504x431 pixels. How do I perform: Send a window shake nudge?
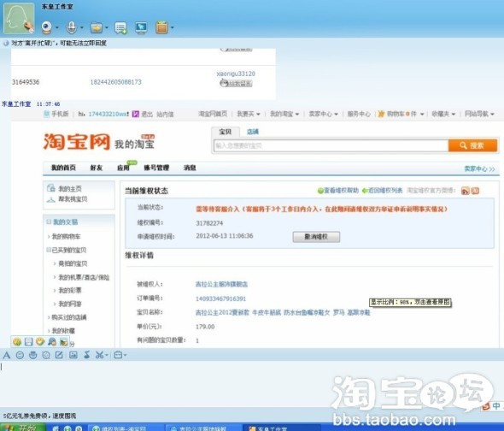click(46, 355)
